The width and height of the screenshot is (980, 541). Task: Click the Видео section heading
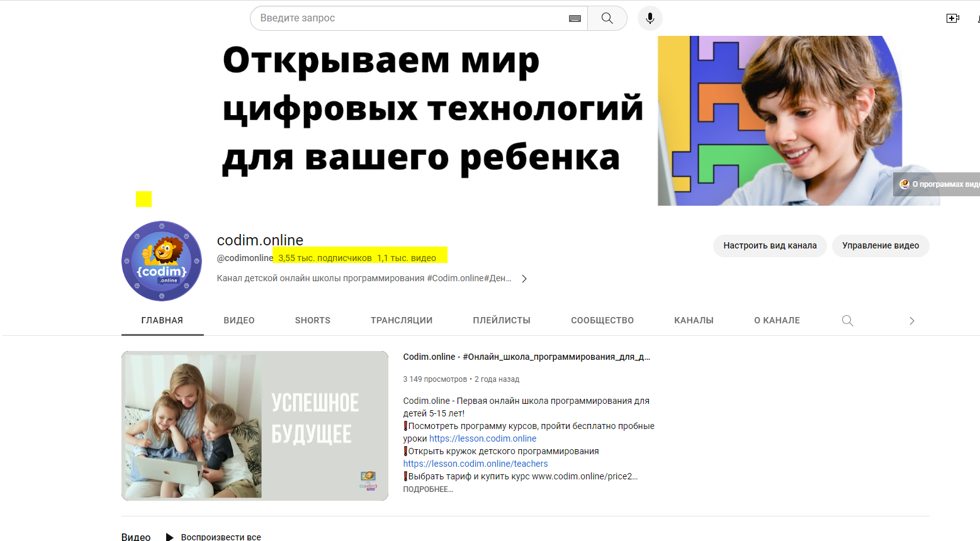click(x=136, y=537)
